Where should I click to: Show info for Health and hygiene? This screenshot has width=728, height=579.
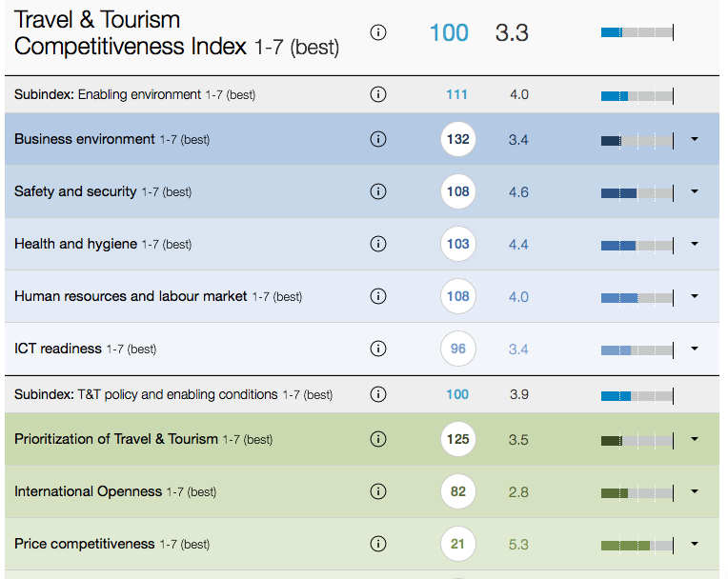(x=377, y=244)
